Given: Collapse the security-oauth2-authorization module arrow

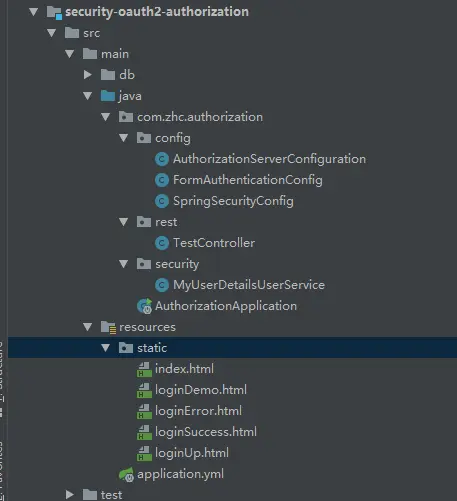Looking at the screenshot, I should point(34,12).
